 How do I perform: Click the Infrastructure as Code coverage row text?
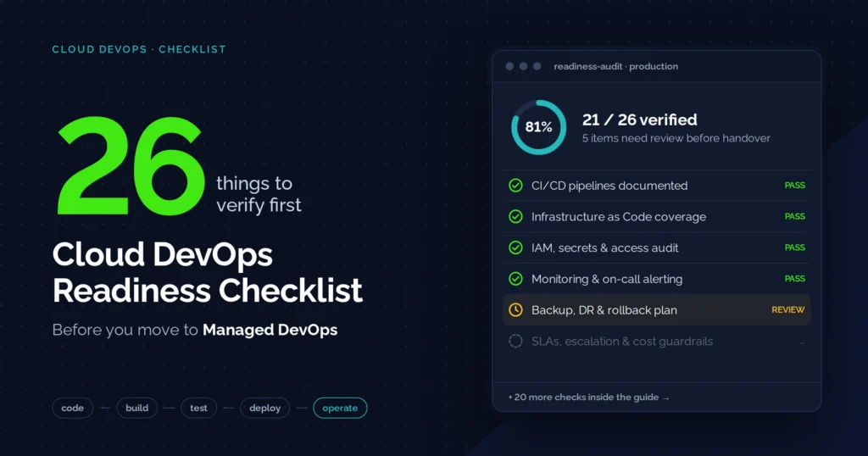coord(619,217)
